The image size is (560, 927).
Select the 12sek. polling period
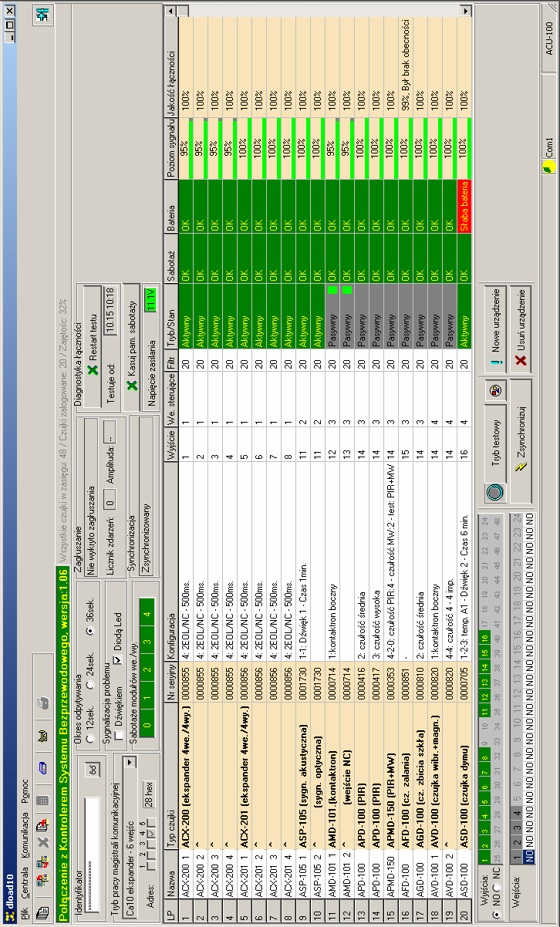[x=90, y=738]
